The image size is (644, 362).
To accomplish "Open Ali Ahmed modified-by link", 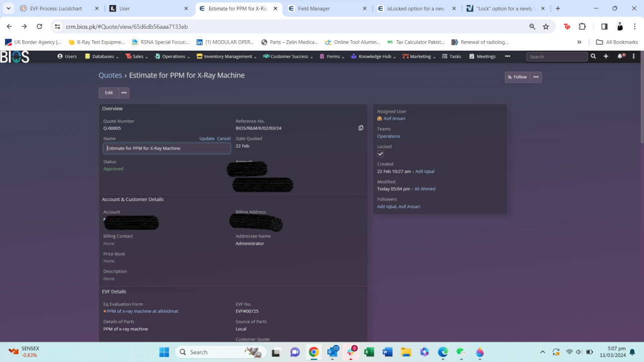I will coord(425,189).
